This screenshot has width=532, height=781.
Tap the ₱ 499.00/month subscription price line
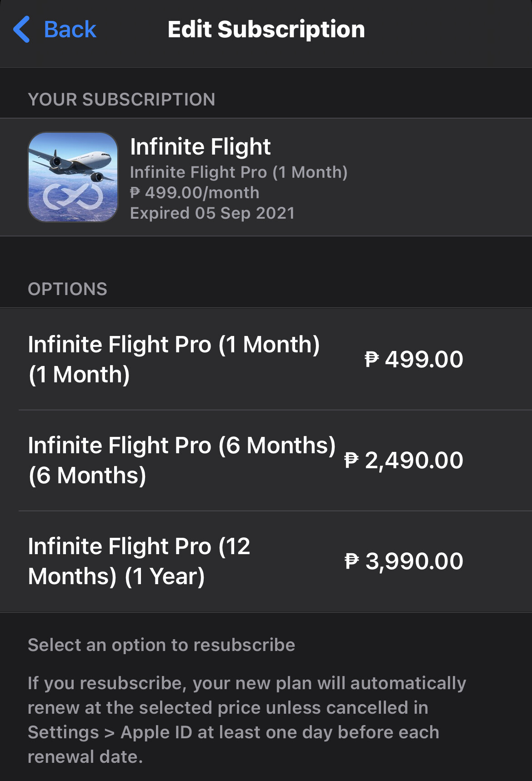pos(195,193)
